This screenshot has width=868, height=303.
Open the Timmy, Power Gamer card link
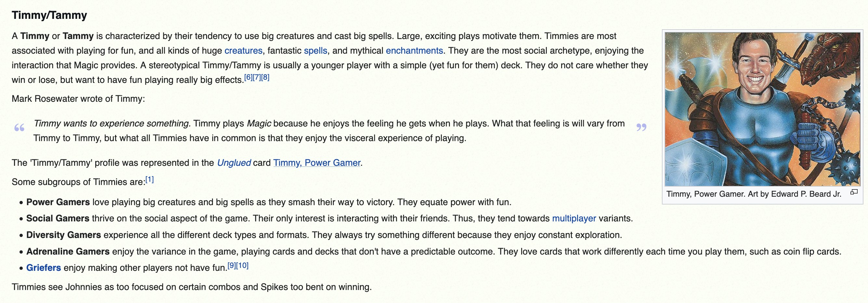tap(317, 163)
